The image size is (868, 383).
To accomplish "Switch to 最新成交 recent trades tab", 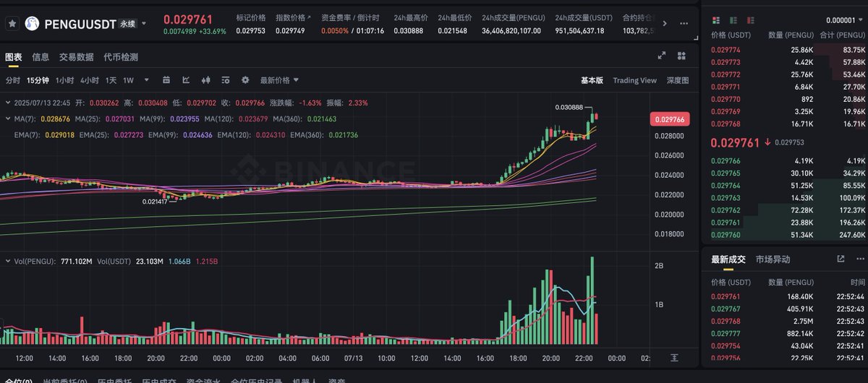I will [x=729, y=259].
